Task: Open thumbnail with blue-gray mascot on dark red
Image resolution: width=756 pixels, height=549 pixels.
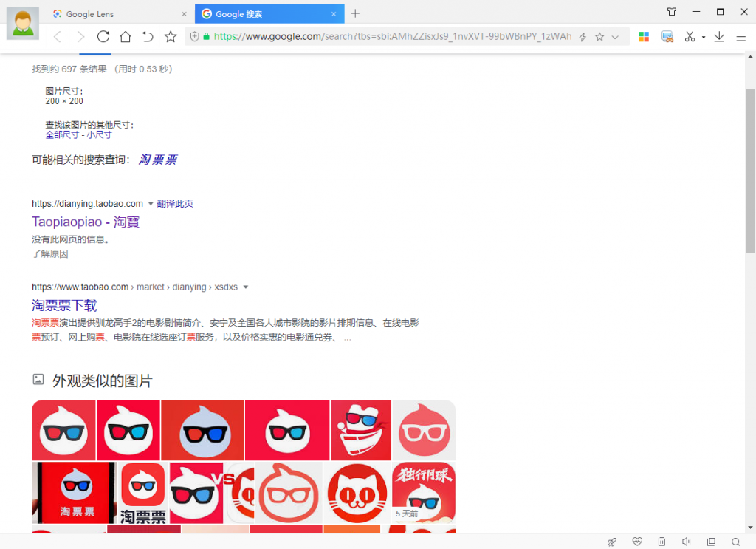Action: (x=202, y=430)
